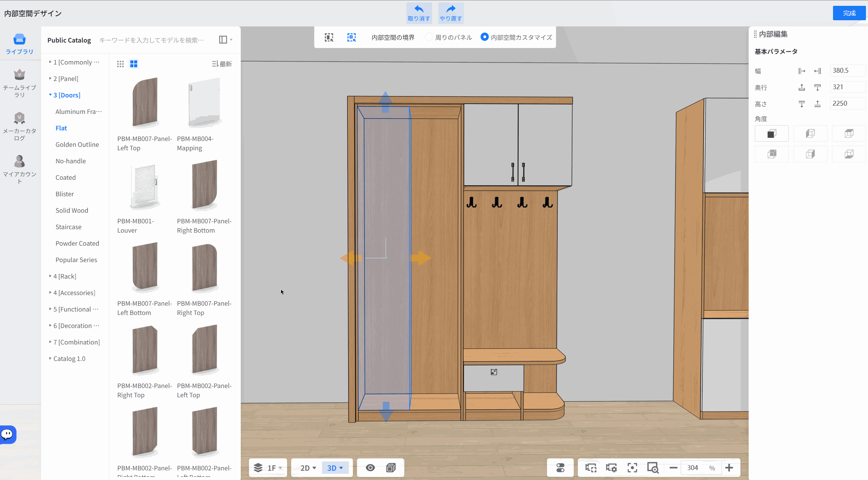The image size is (868, 480).
Task: Open the 3D view mode dropdown
Action: (x=335, y=468)
